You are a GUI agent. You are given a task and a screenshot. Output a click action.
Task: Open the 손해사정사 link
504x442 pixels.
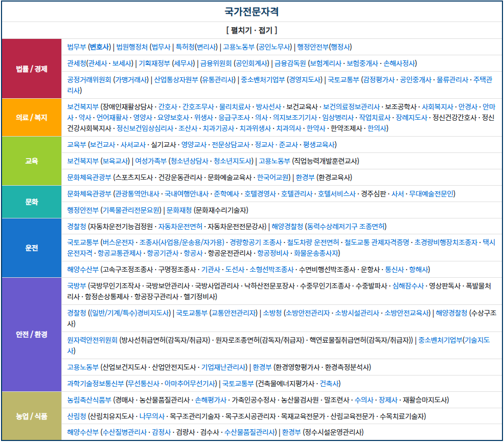[x=399, y=63]
